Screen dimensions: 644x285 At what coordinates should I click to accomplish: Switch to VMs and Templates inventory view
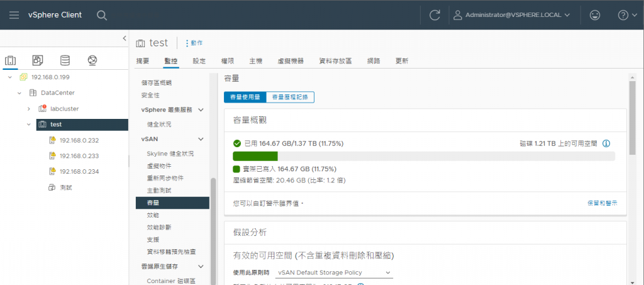click(38, 61)
